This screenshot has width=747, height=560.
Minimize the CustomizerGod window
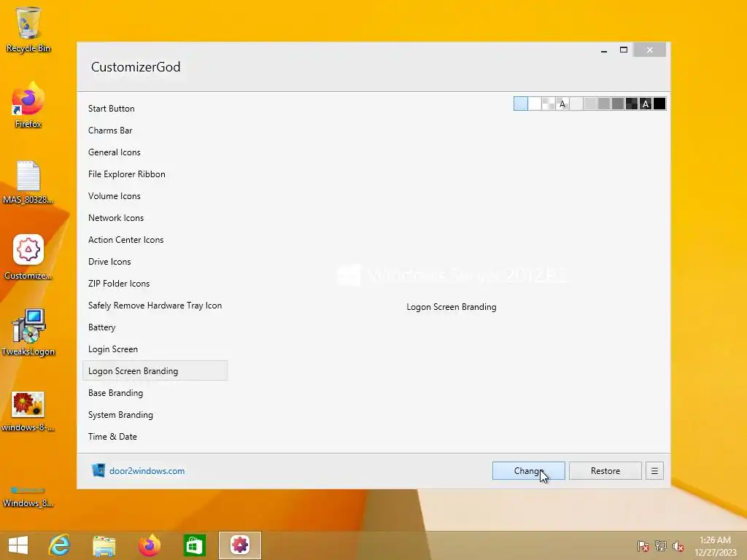click(x=604, y=50)
